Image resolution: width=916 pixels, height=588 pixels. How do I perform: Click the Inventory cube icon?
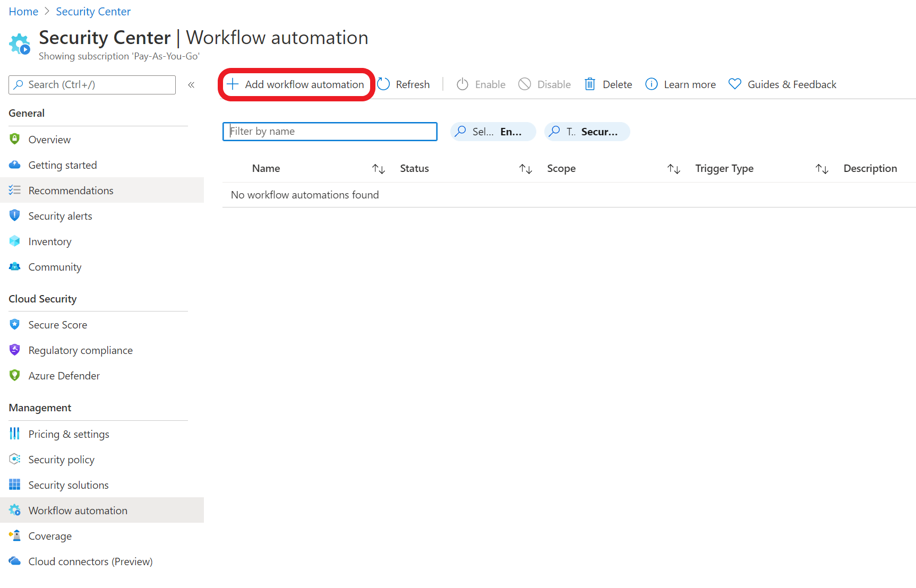click(x=15, y=241)
